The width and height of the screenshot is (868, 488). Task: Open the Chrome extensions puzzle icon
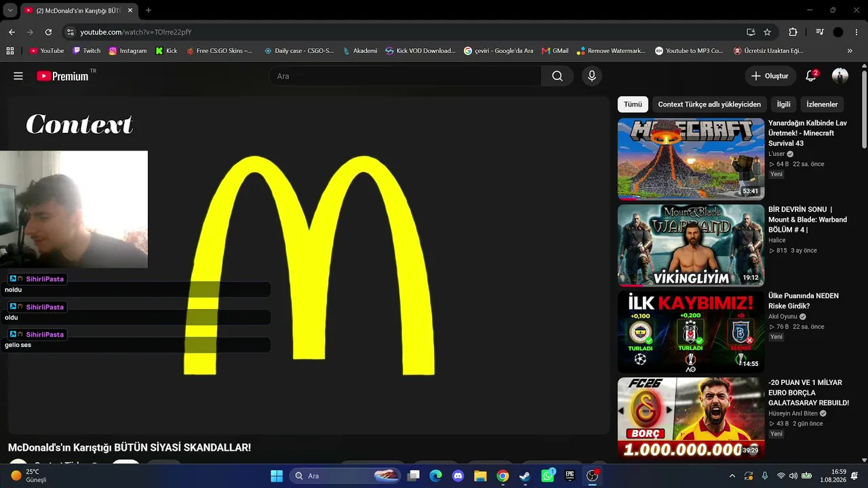[x=793, y=32]
